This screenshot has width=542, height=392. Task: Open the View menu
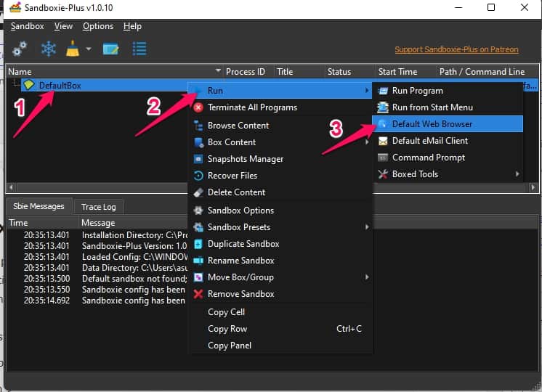(x=63, y=26)
